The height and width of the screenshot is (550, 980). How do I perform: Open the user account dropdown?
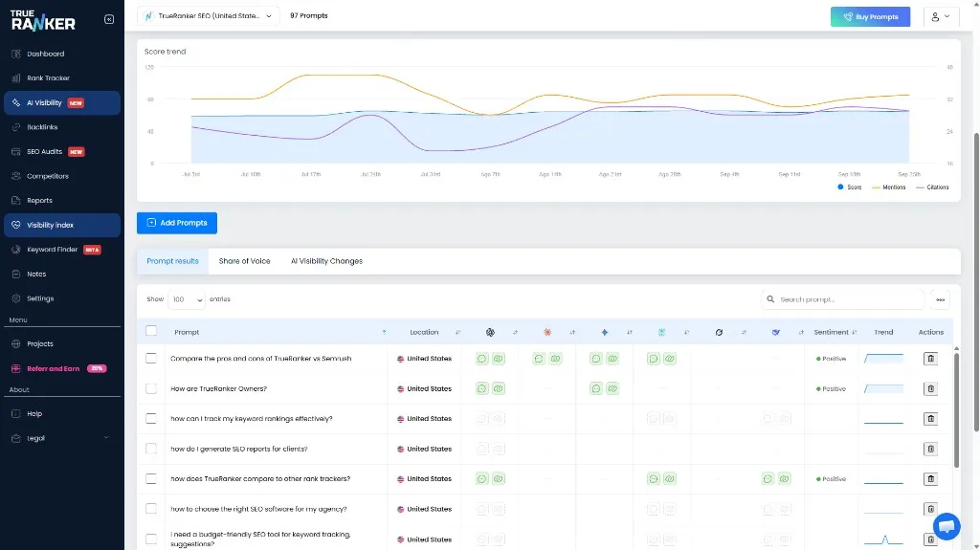[941, 17]
